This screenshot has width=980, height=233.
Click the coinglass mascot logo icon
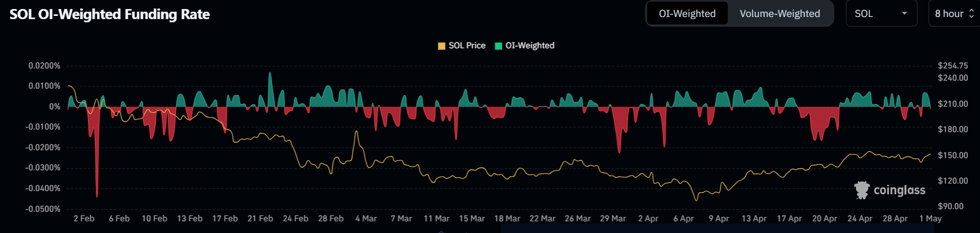point(862,190)
